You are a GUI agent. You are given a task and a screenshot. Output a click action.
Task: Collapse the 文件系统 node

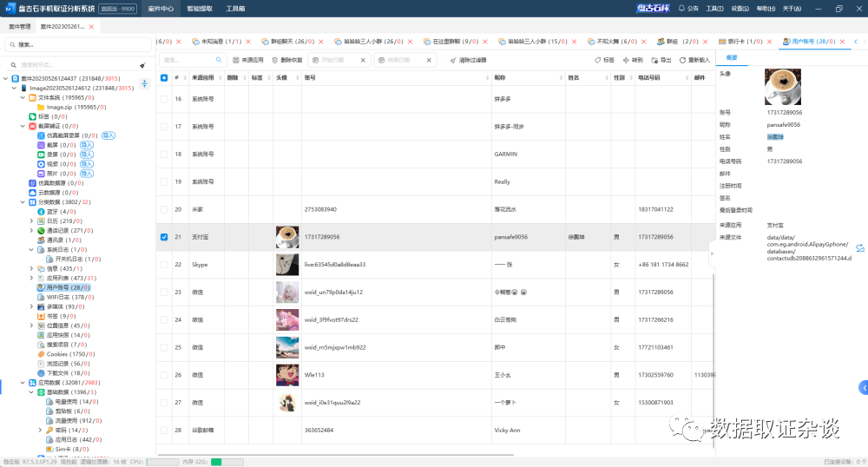coord(23,97)
